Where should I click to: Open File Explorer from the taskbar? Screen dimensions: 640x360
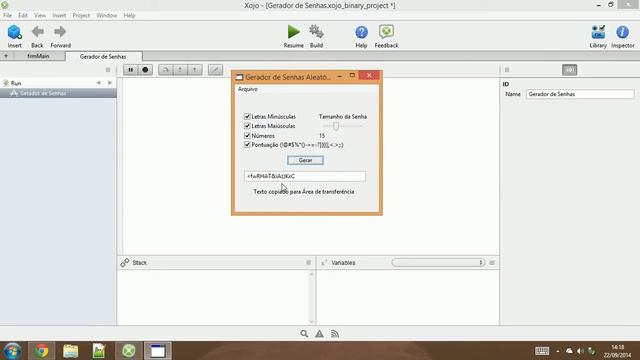click(x=71, y=351)
